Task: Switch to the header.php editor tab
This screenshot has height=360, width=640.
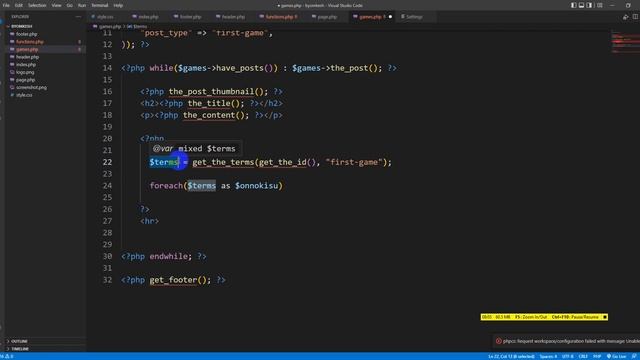Action: coord(233,17)
